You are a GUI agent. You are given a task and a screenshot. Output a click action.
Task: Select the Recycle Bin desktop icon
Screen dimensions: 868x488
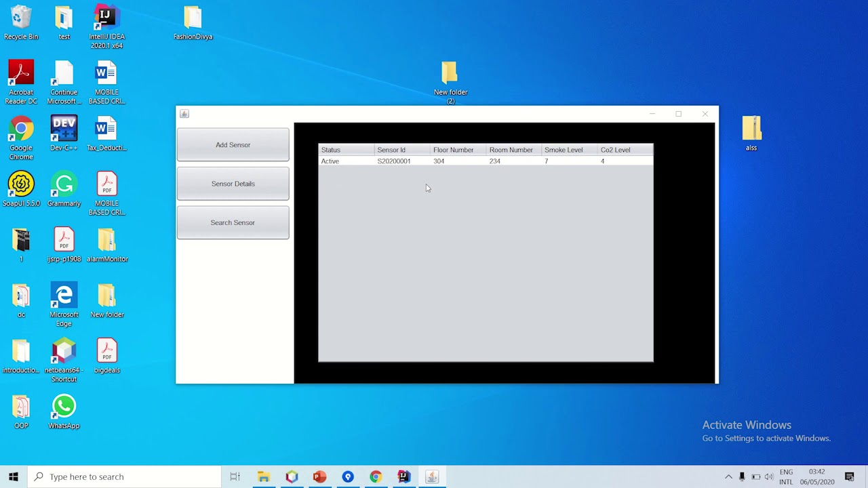click(x=21, y=23)
